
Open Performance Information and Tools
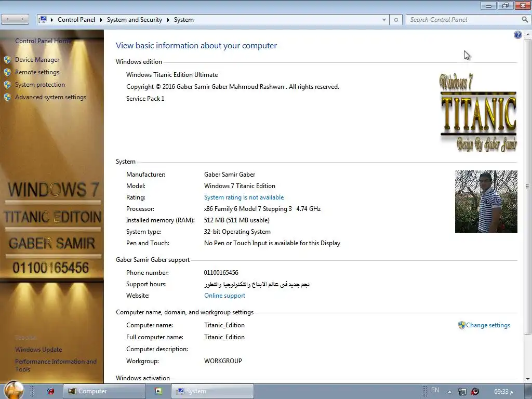pos(56,365)
